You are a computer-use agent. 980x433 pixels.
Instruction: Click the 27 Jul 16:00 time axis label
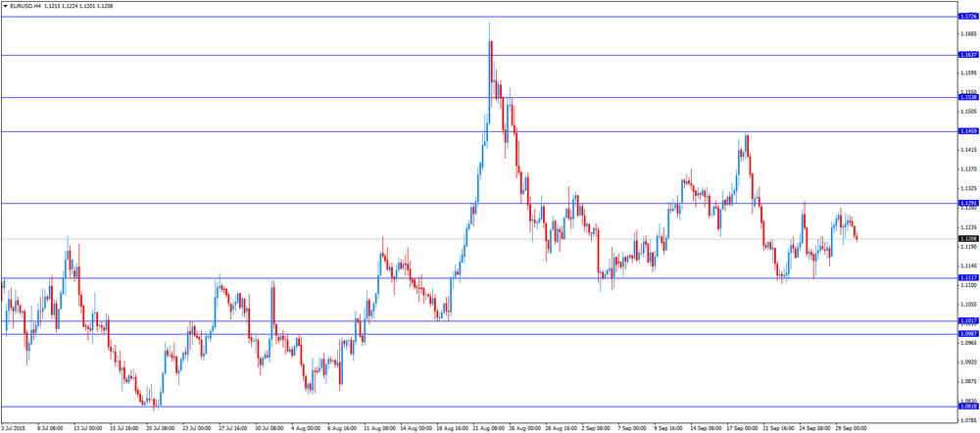[232, 429]
